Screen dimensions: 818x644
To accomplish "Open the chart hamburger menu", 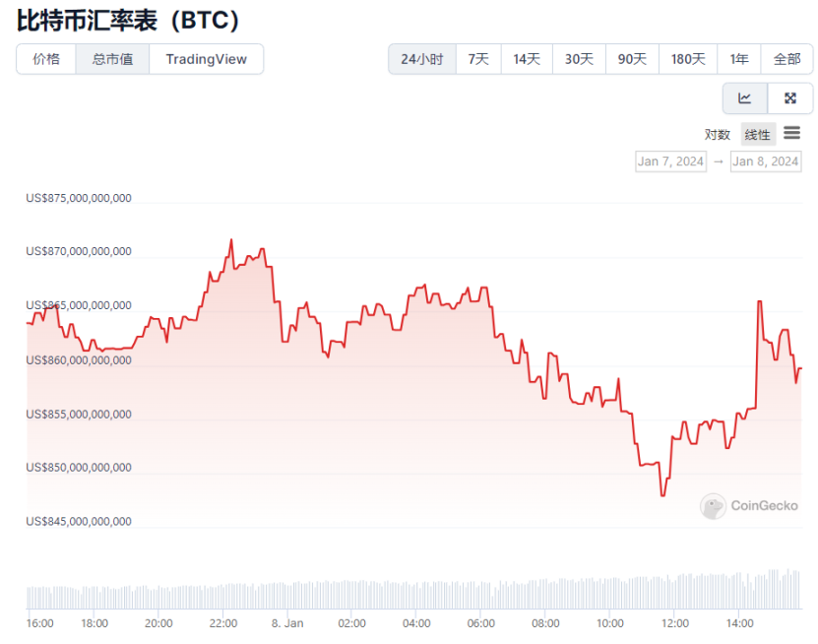I will (x=791, y=133).
